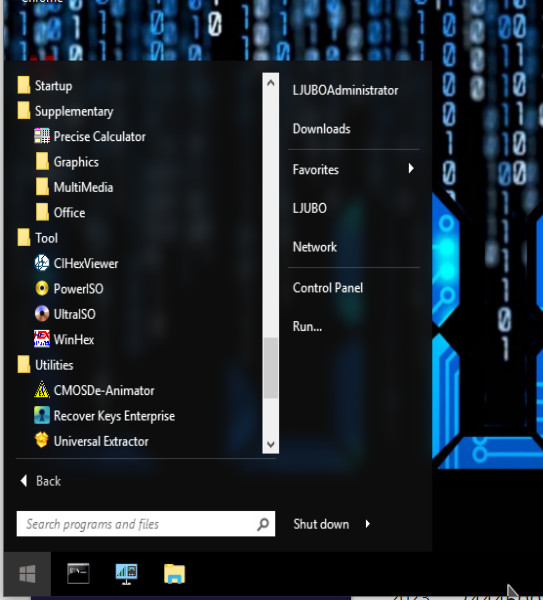
Task: Click the Utilities folder label
Action: click(x=54, y=365)
